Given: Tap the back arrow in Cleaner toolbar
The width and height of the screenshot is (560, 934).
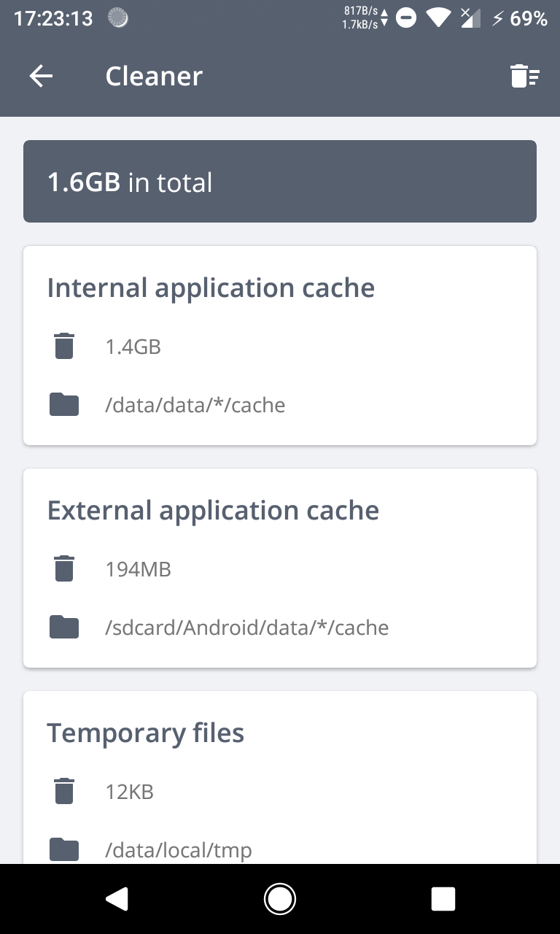Looking at the screenshot, I should tap(41, 76).
